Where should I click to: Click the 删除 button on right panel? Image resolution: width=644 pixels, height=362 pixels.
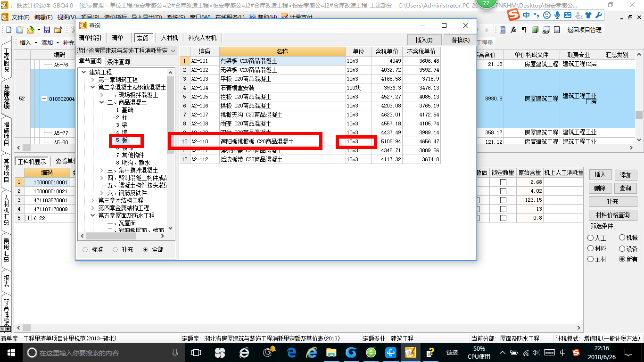click(600, 188)
